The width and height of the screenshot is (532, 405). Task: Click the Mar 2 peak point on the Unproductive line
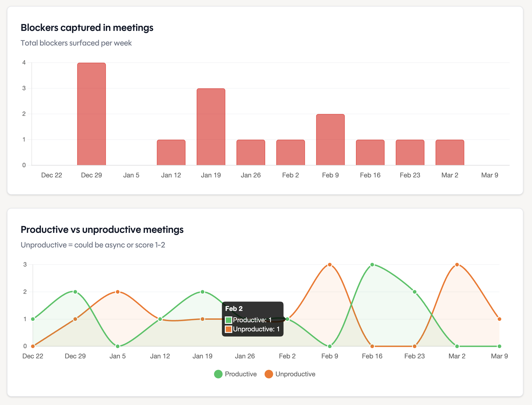457,264
